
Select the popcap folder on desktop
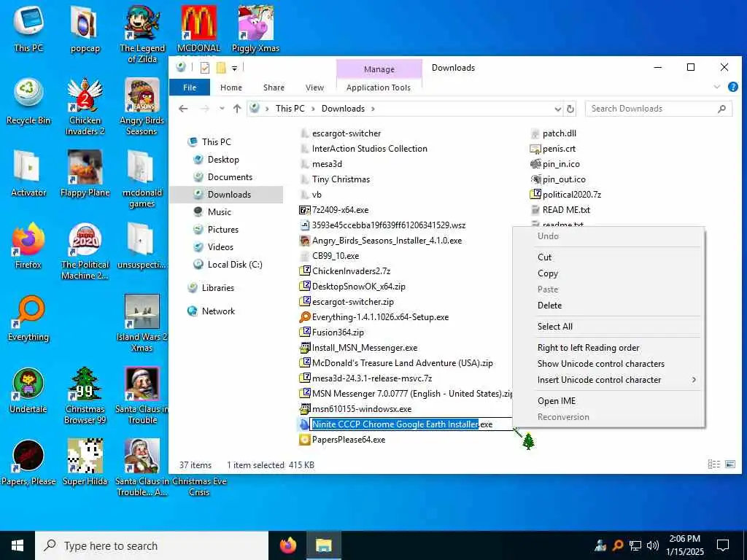[85, 28]
